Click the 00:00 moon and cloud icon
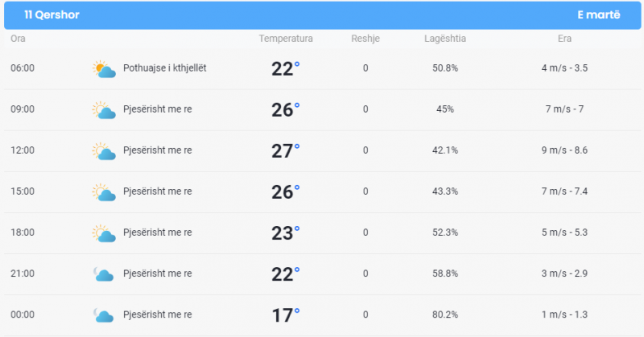 pyautogui.click(x=104, y=315)
